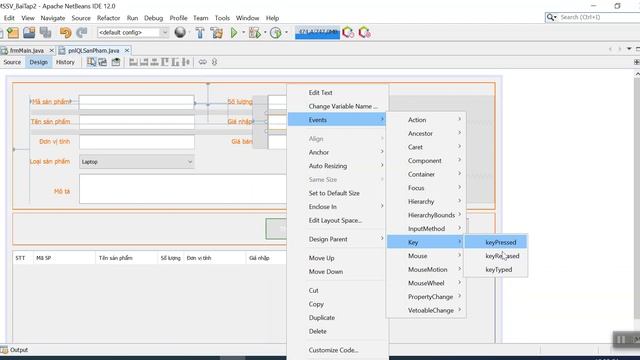This screenshot has width=640, height=360.
Task: Open the Run Project dropdown arrow
Action: point(243,33)
